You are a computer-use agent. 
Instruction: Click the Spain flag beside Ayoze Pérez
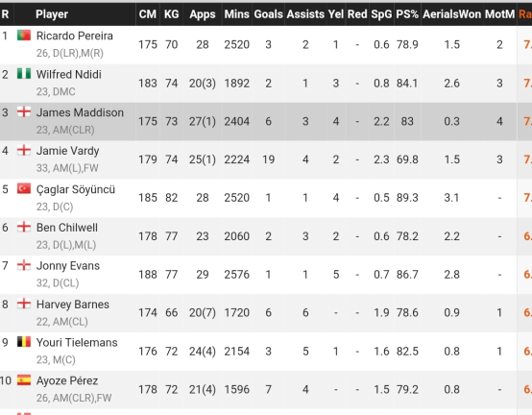(24, 380)
